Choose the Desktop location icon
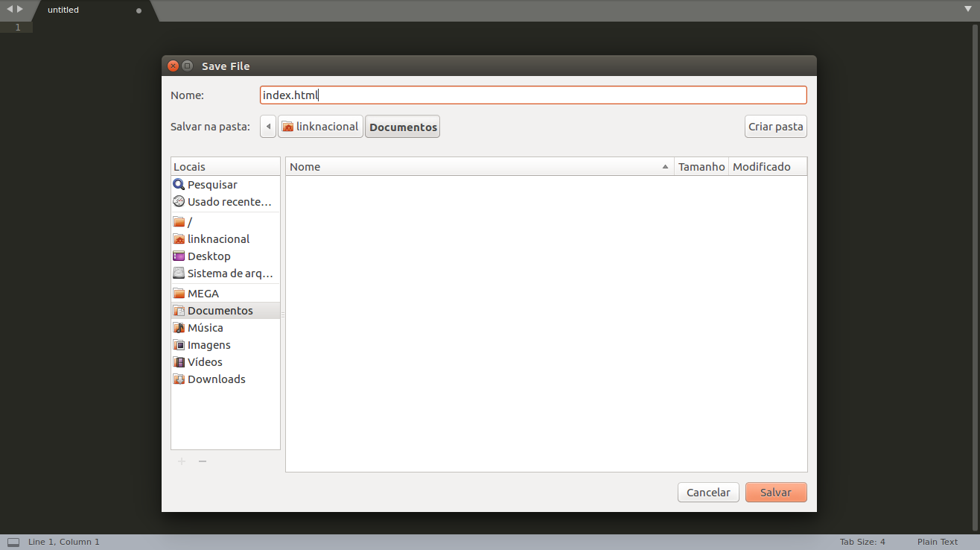The image size is (980, 550). click(x=179, y=256)
